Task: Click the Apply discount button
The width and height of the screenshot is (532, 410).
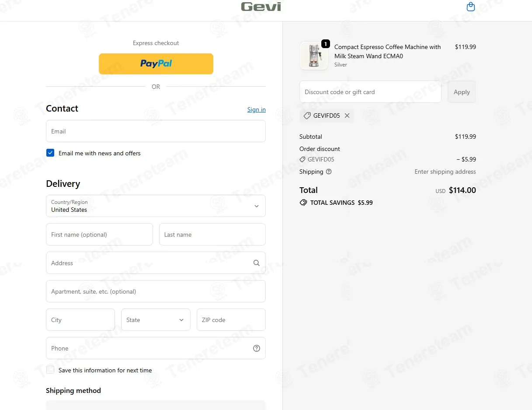Action: click(x=462, y=92)
